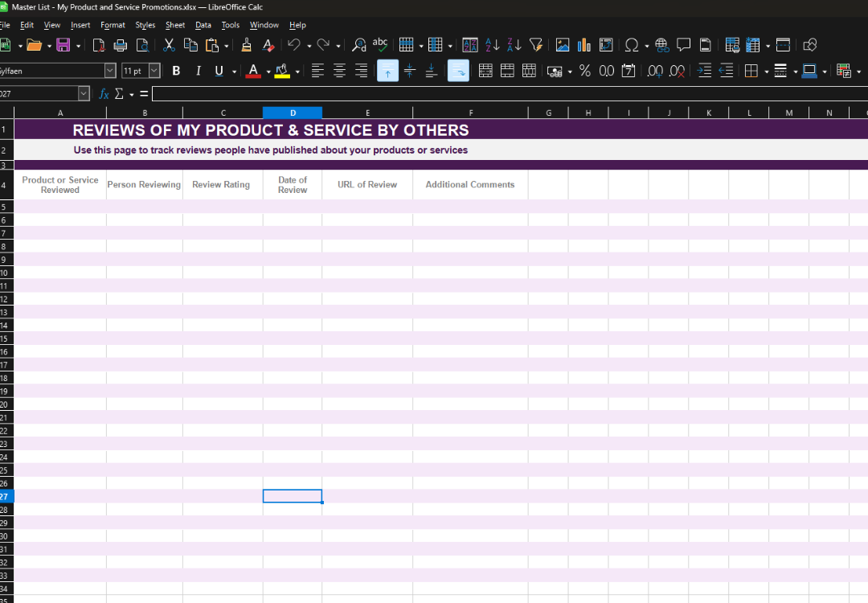Clone formatting with the paintbrush
Image resolution: width=868 pixels, height=603 pixels.
coord(247,45)
